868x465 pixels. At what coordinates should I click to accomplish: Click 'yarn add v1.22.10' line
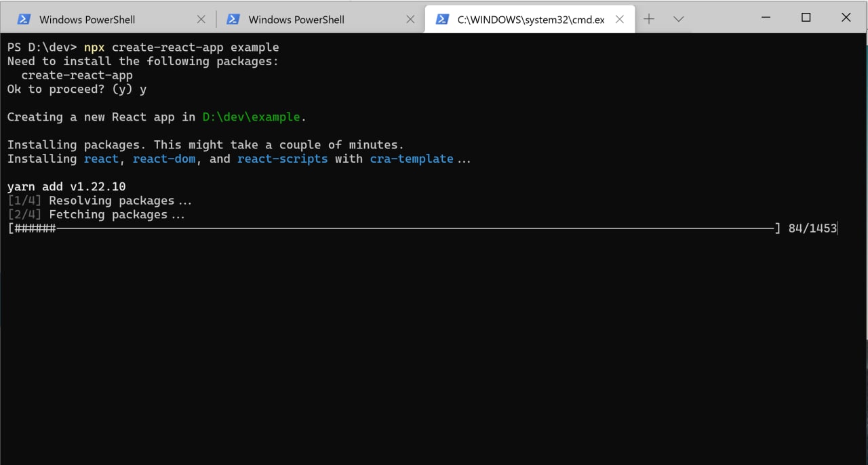[x=66, y=186]
